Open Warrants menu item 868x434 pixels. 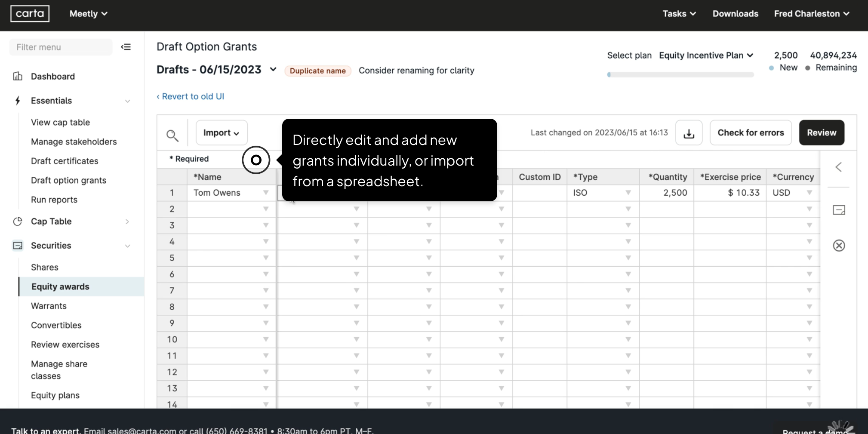(49, 306)
